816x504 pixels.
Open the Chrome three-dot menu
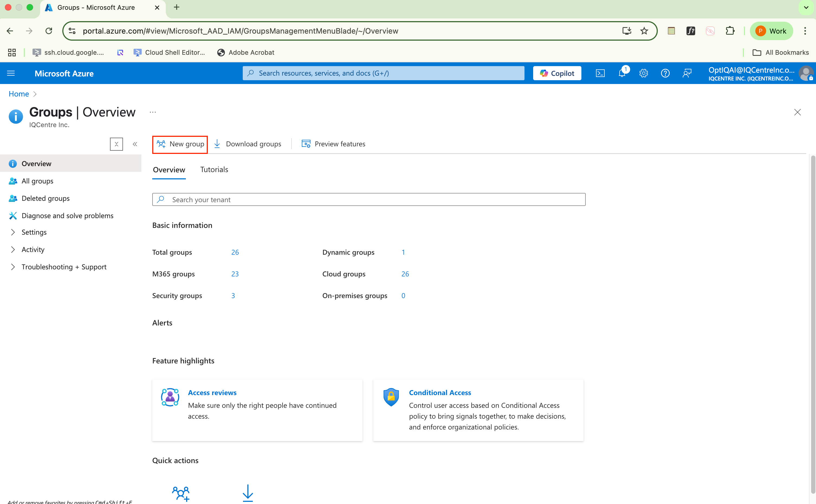(805, 31)
